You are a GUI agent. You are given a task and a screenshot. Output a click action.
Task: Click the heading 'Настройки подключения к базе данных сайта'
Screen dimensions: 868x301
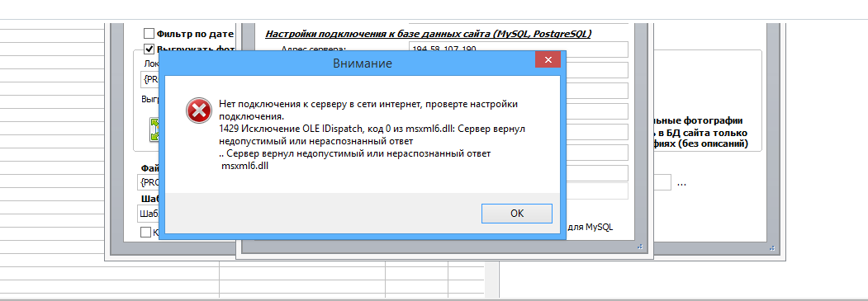pyautogui.click(x=429, y=35)
